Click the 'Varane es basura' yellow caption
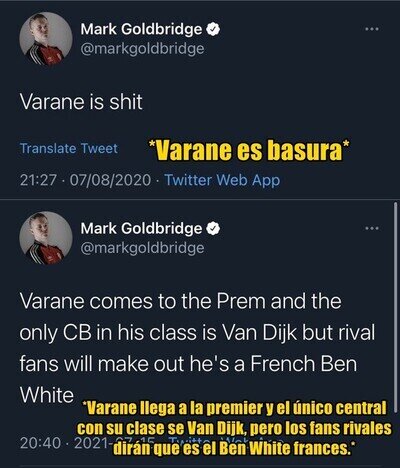400x468 pixels. pyautogui.click(x=249, y=151)
